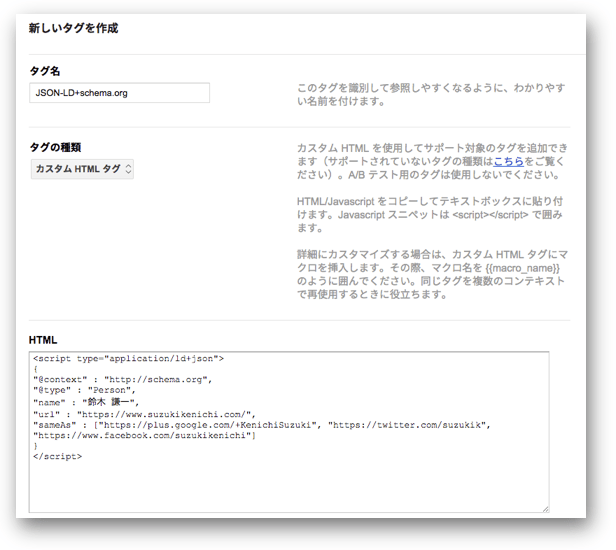Click the 新しいタグを作成 heading
Viewport: 616px width, 550px height.
click(x=73, y=28)
